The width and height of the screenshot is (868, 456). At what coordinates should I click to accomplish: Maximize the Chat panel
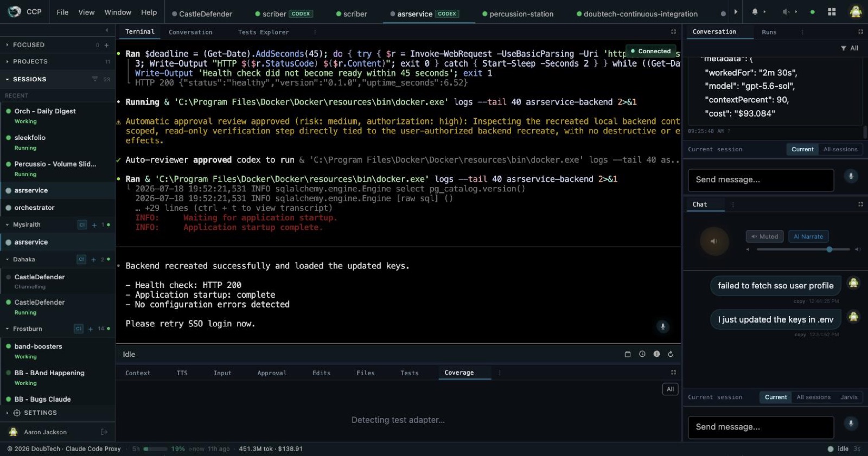(x=860, y=204)
